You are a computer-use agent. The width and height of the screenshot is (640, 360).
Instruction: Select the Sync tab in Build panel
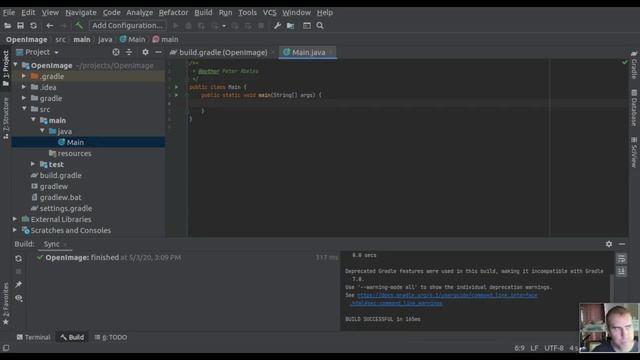[51, 244]
